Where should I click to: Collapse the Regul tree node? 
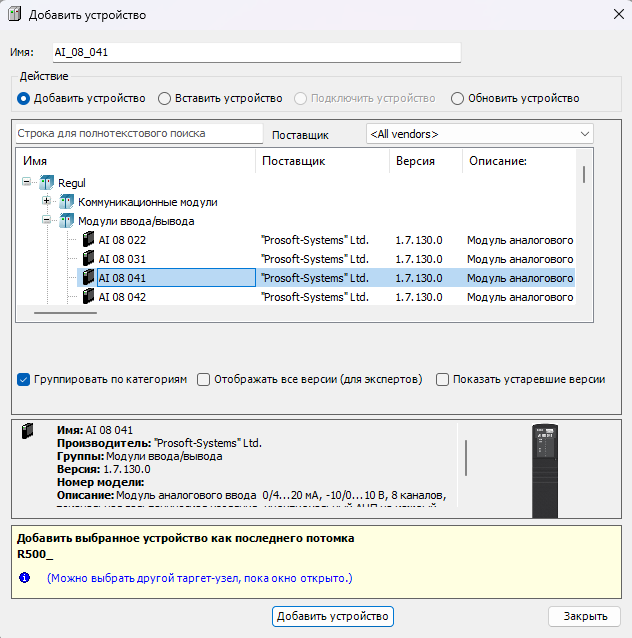tap(26, 184)
